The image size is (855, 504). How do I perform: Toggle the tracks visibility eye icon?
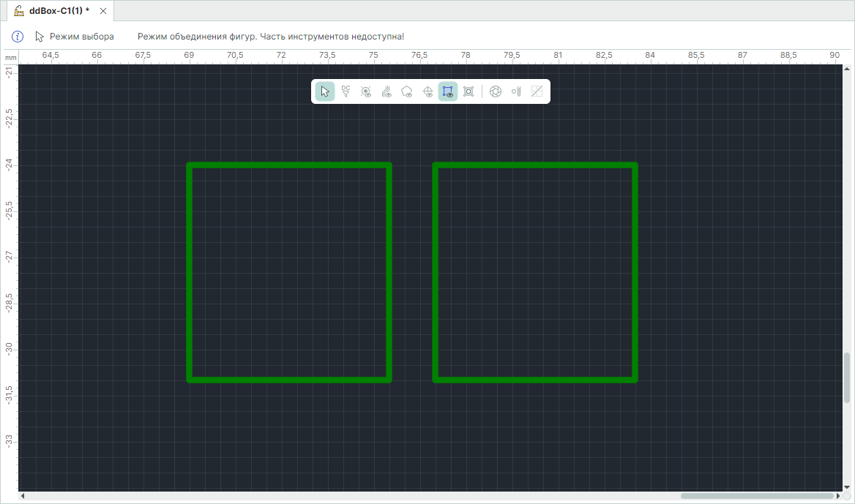(x=387, y=91)
